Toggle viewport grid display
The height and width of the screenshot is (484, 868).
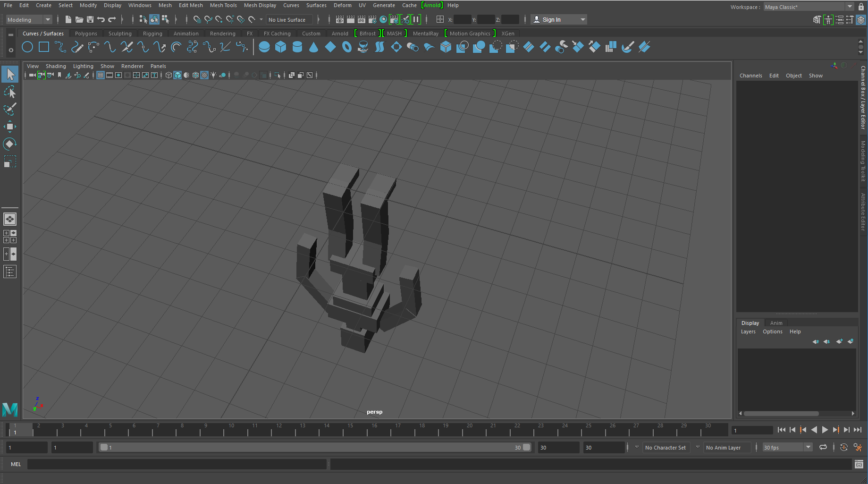tap(101, 75)
